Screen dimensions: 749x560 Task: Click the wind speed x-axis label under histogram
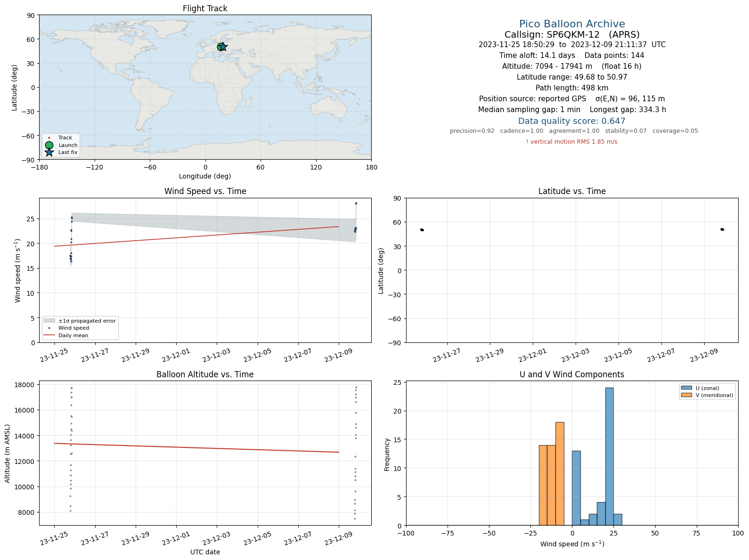click(x=572, y=544)
